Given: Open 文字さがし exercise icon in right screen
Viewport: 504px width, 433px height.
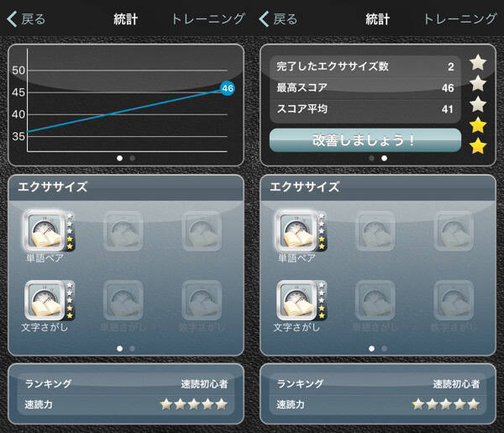Looking at the screenshot, I should 297,300.
